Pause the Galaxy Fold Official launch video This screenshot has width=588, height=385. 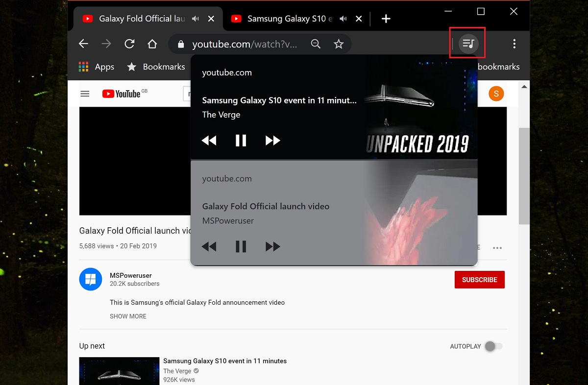coord(241,246)
